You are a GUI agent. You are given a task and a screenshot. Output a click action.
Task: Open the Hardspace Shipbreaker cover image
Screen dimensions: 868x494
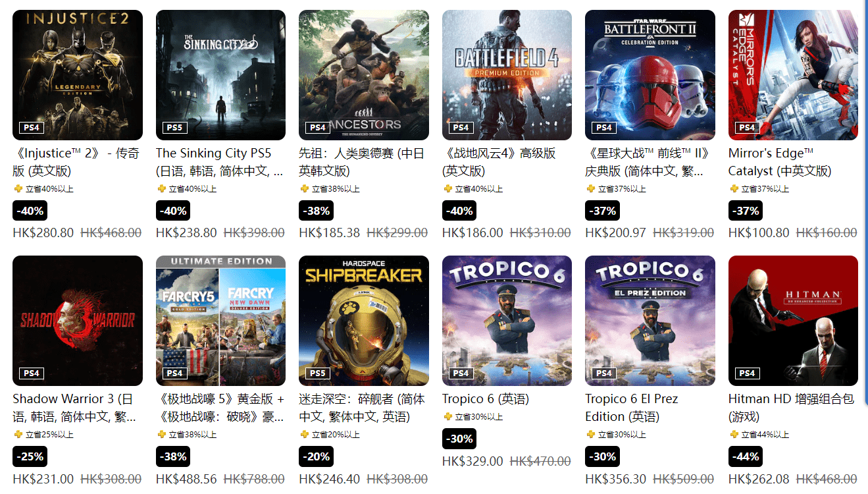coord(364,321)
